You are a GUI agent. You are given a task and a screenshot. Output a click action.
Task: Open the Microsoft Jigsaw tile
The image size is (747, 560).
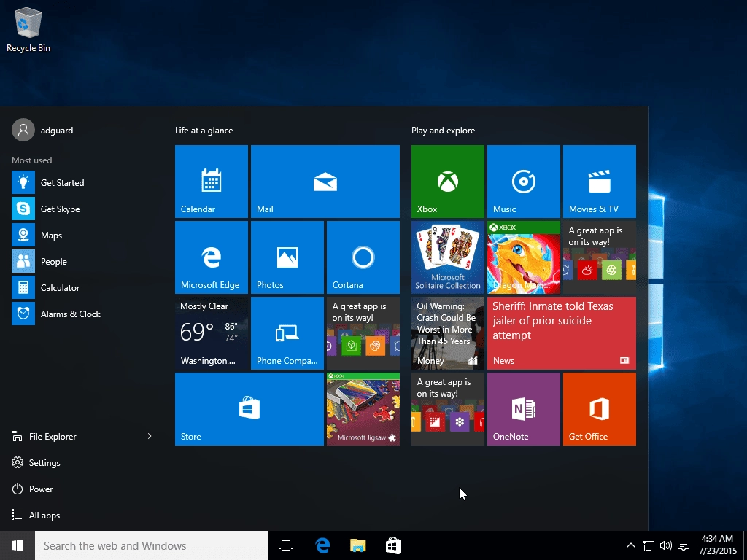363,409
